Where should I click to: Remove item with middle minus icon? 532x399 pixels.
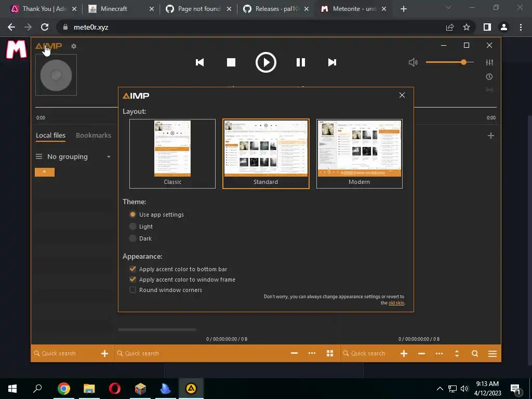(294, 353)
